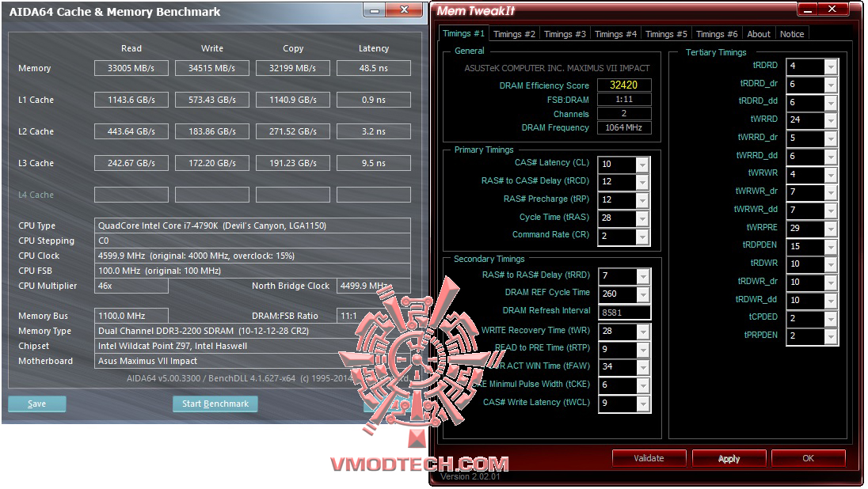Start Benchmark in AIDA64
The width and height of the screenshot is (868, 489).
215,404
